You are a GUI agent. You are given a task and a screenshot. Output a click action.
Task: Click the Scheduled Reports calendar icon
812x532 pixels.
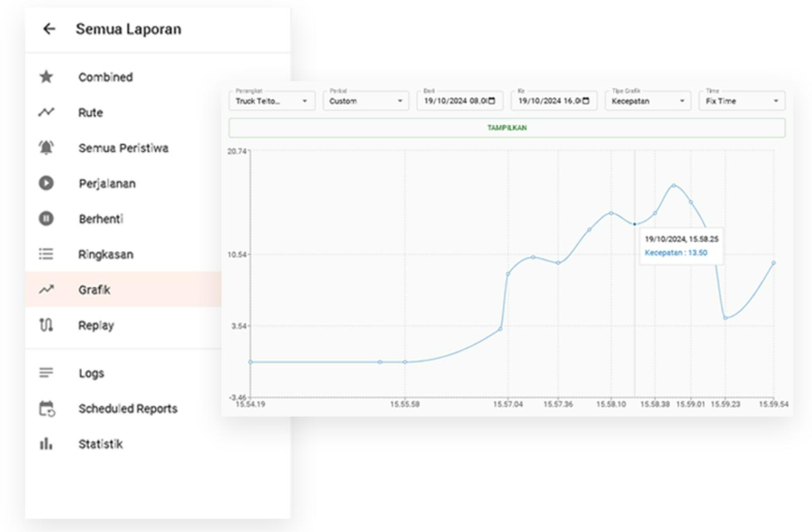click(46, 408)
